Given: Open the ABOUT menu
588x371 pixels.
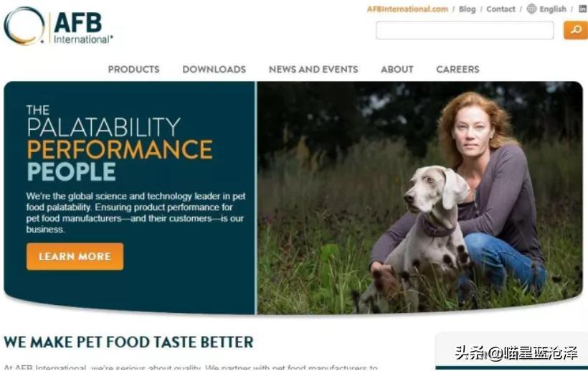Looking at the screenshot, I should coord(397,70).
